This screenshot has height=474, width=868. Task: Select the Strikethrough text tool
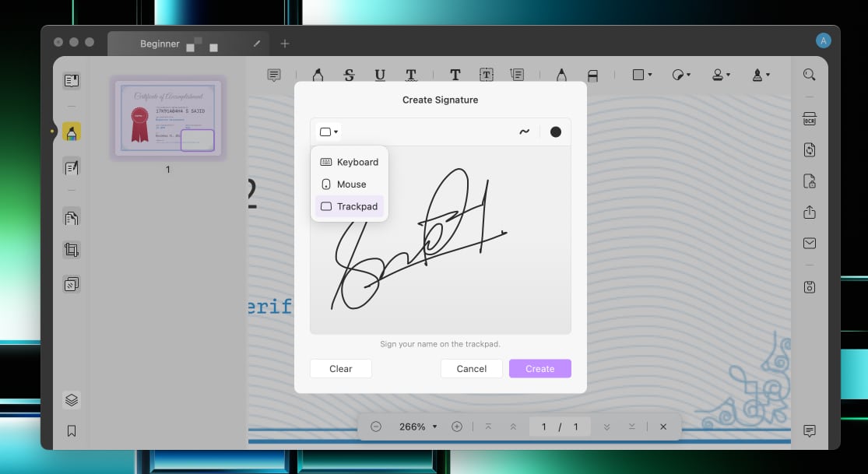(x=349, y=75)
